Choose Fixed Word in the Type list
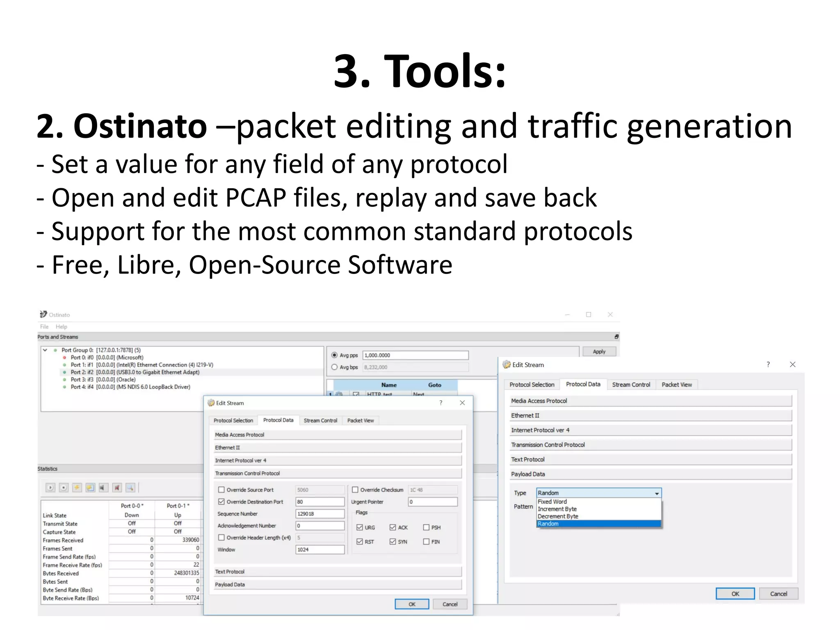The width and height of the screenshot is (840, 630). point(599,502)
